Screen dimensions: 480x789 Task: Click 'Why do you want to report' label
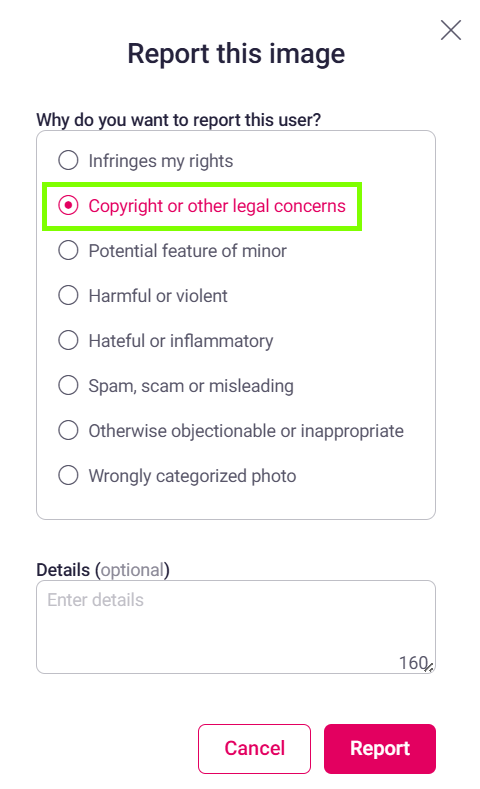[x=179, y=120]
